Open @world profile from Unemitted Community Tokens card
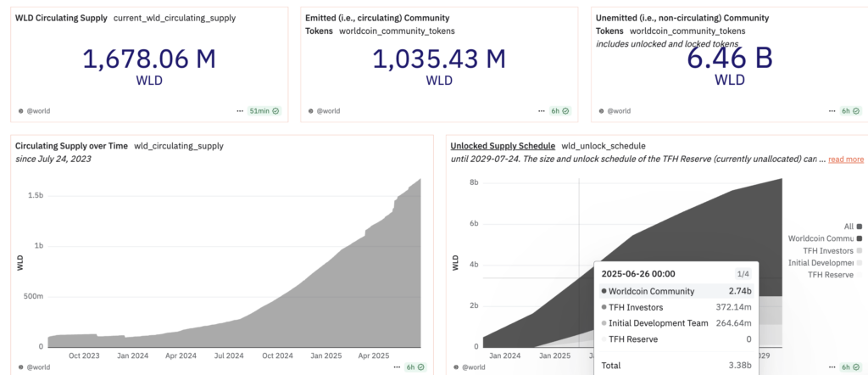This screenshot has height=375, width=868. click(x=615, y=111)
